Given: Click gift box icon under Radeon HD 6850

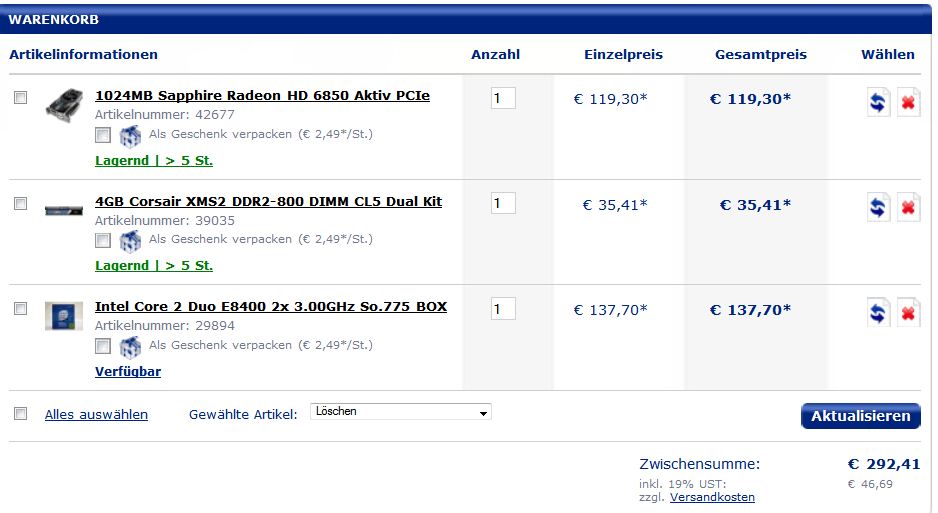Looking at the screenshot, I should pyautogui.click(x=130, y=136).
